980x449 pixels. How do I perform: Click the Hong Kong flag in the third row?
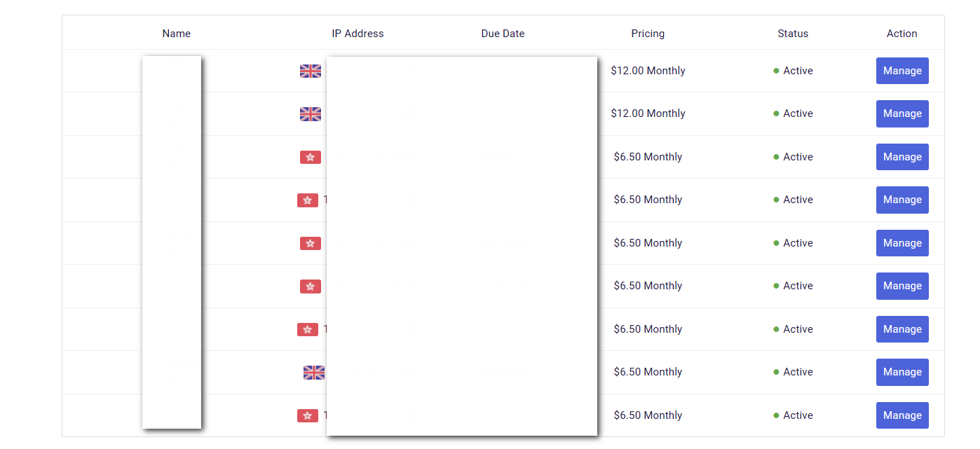pyautogui.click(x=310, y=157)
